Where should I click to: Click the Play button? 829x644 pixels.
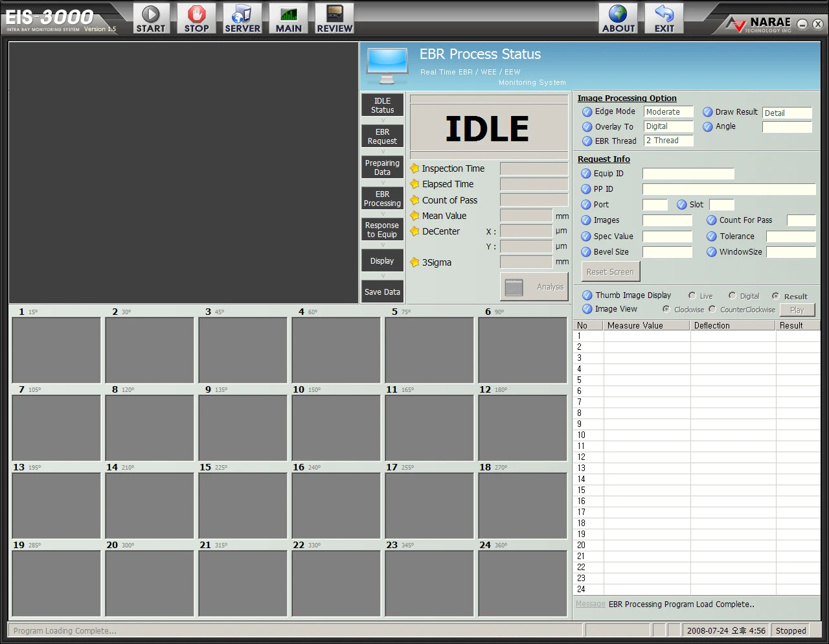coord(797,310)
